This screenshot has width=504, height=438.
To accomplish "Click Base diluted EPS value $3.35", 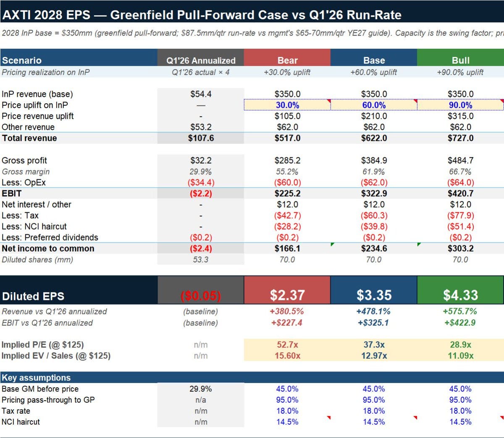I will [x=374, y=295].
